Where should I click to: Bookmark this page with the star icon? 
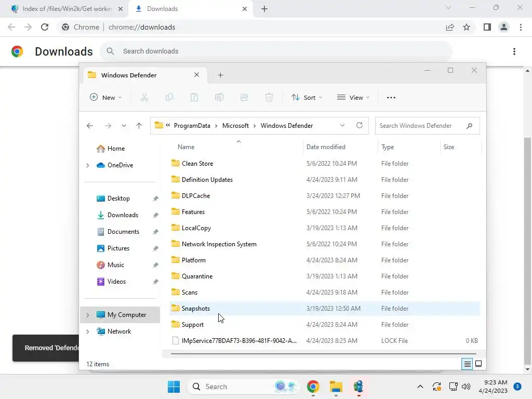click(467, 27)
